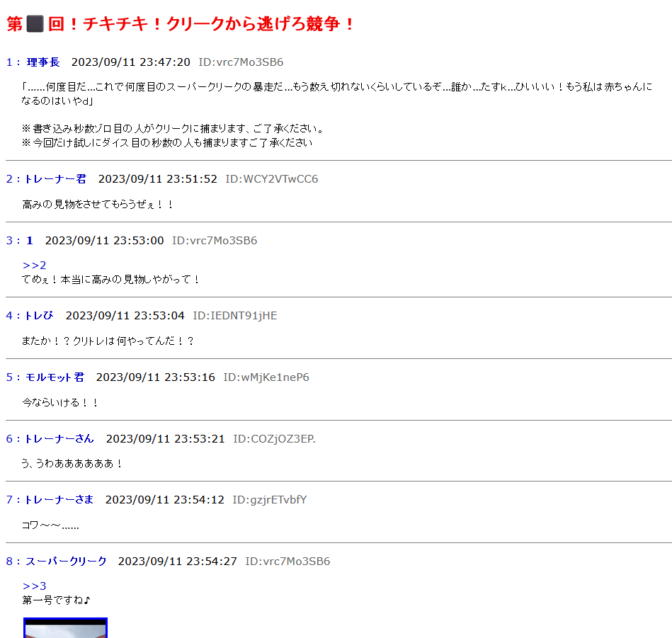Click the poster name スーパークリーク

[66, 561]
